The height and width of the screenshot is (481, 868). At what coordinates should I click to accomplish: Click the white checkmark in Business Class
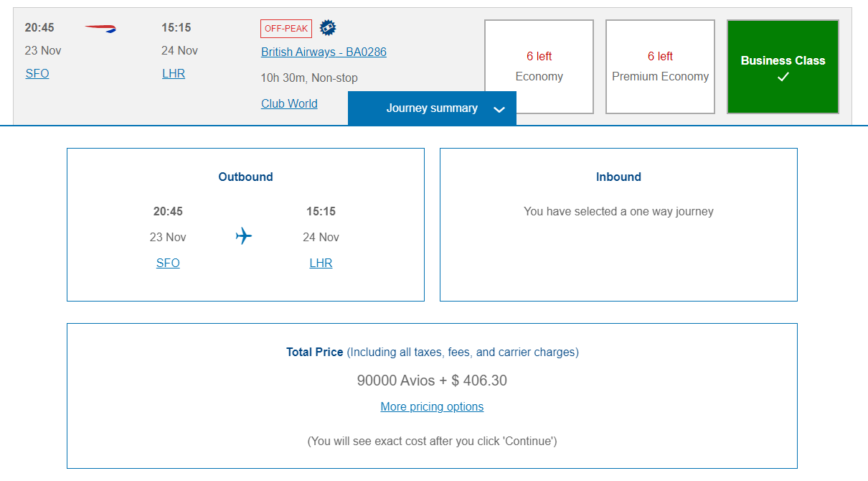pyautogui.click(x=783, y=78)
